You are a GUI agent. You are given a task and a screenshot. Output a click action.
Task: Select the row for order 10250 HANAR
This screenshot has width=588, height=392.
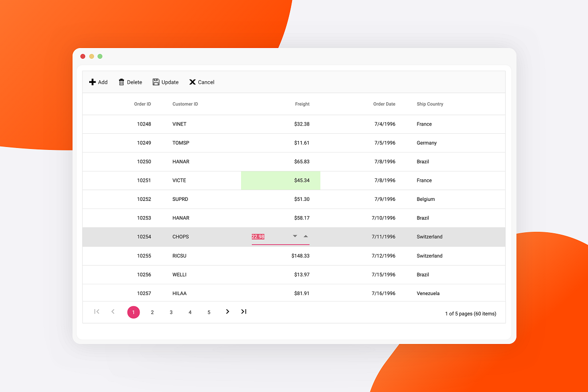[x=245, y=162]
